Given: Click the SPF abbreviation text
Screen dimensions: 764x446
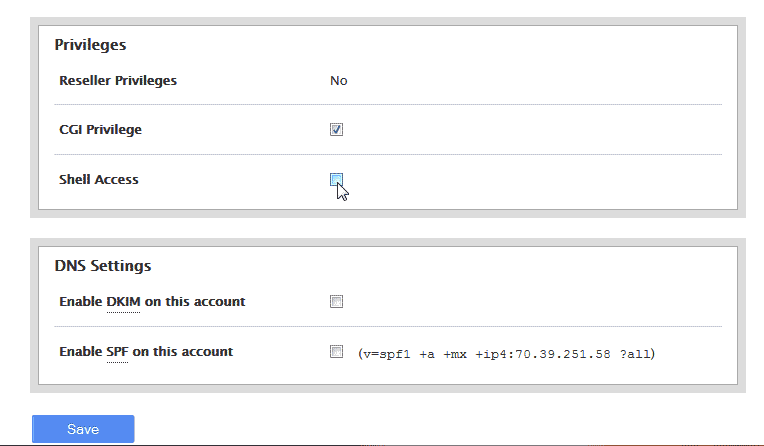Looking at the screenshot, I should [x=117, y=352].
